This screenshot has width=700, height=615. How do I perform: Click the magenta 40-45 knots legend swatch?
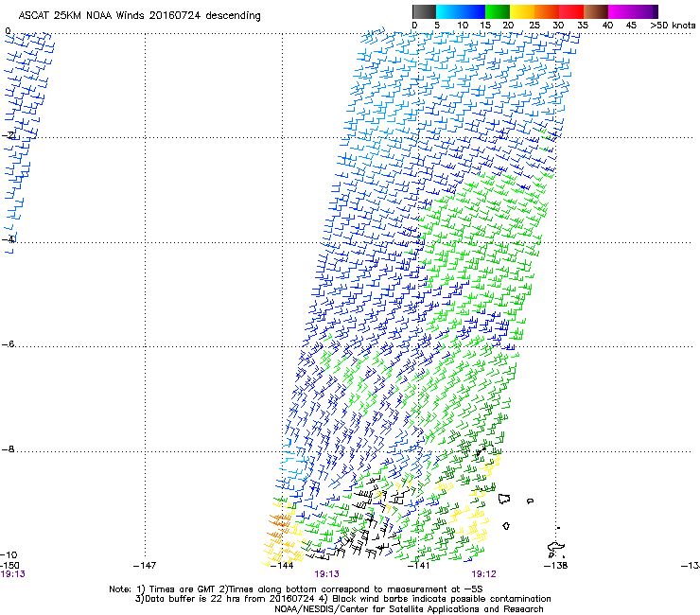point(621,11)
